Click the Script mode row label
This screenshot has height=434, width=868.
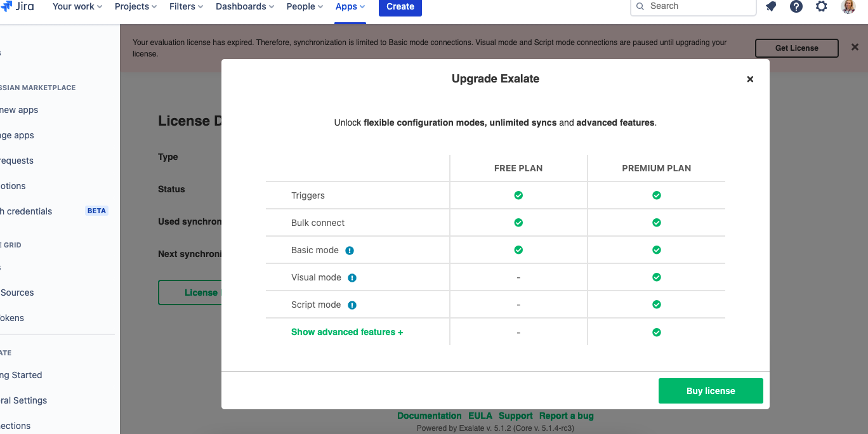(316, 305)
